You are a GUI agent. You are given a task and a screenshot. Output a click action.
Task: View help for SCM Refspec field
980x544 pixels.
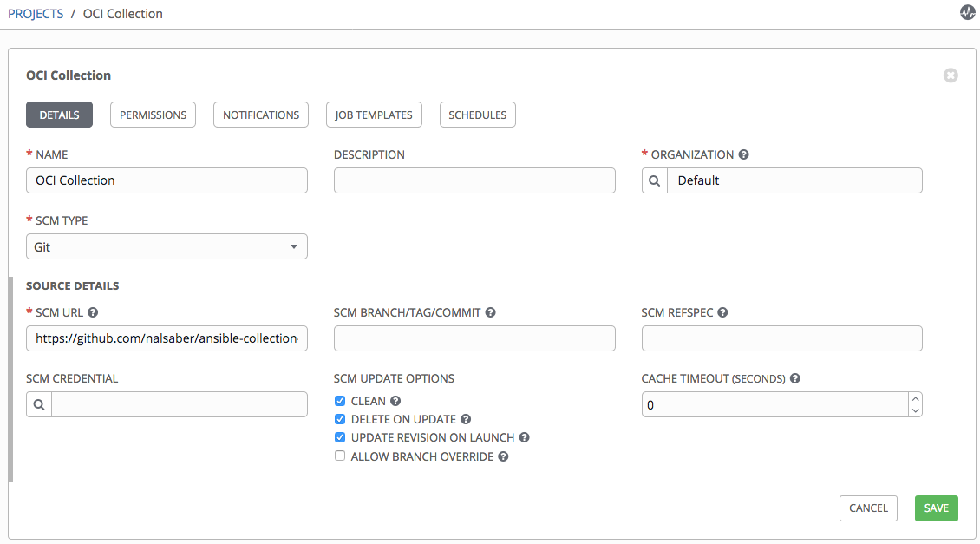coord(724,311)
